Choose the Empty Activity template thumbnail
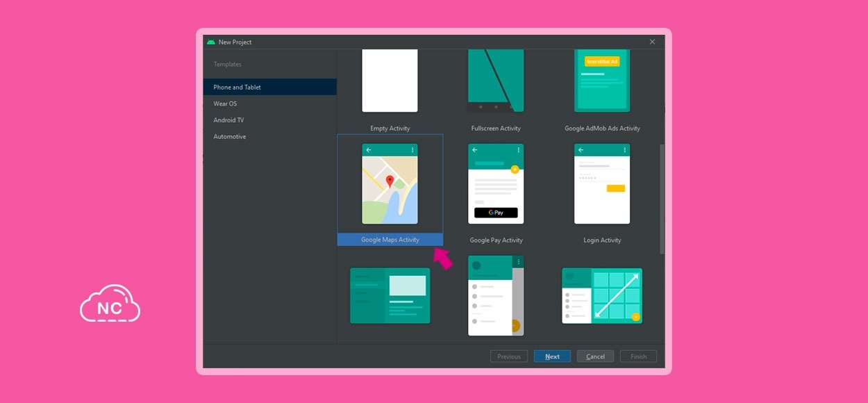This screenshot has height=403, width=868. 390,80
